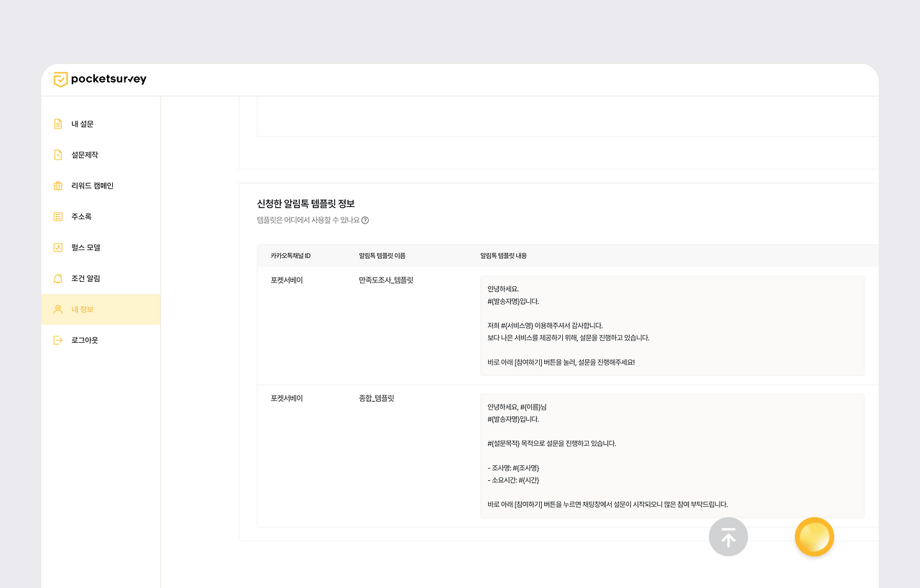
Task: Select the 종합_템플릿 template name
Action: [377, 398]
